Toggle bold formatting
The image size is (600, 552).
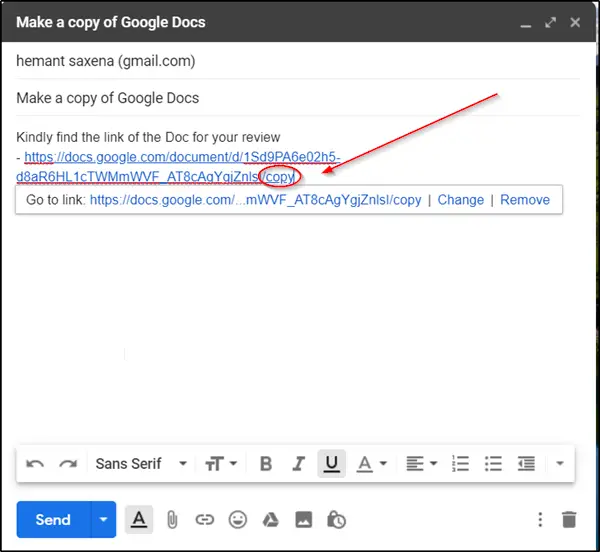click(x=266, y=464)
